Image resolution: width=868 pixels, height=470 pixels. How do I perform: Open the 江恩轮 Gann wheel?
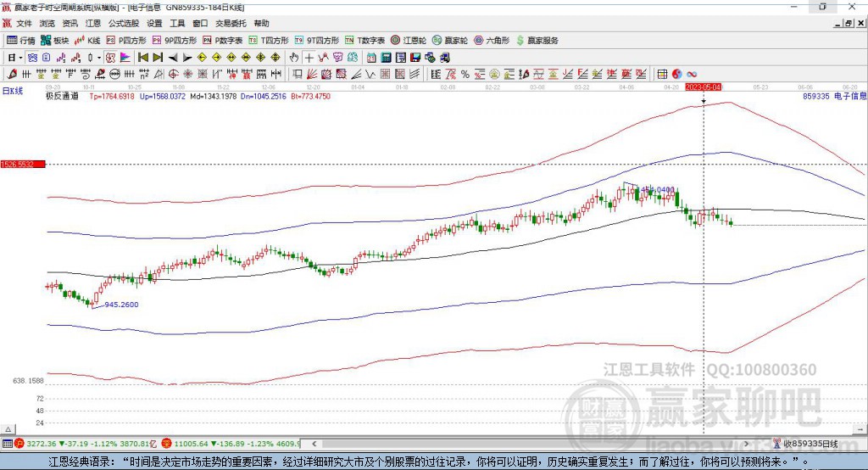pyautogui.click(x=409, y=41)
